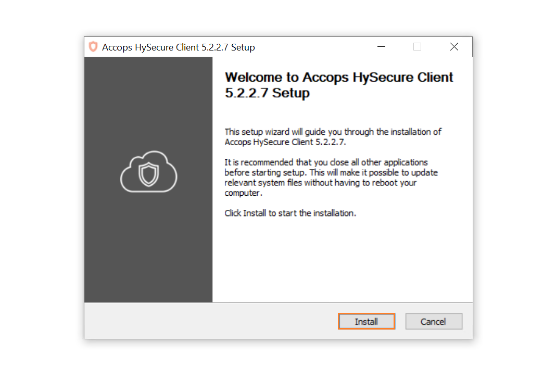
Task: Click the 'Welcome to Accops HySecure Client' heading
Action: 339,85
